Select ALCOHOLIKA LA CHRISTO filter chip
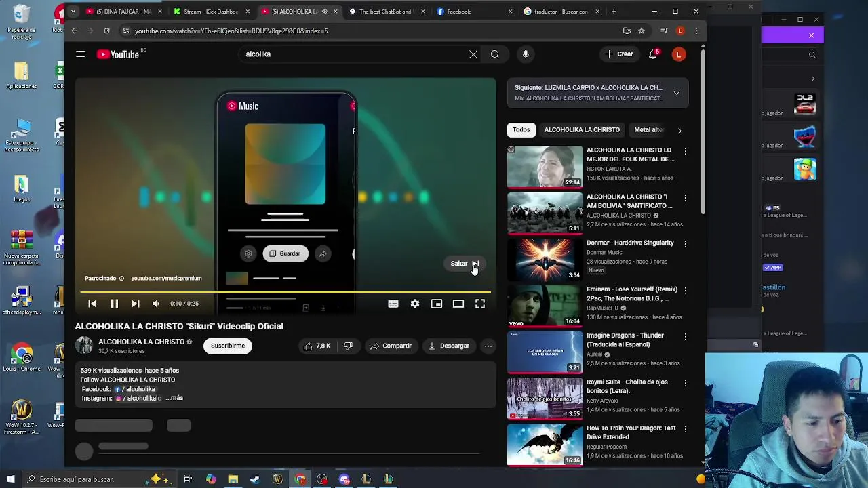The image size is (868, 488). point(582,130)
